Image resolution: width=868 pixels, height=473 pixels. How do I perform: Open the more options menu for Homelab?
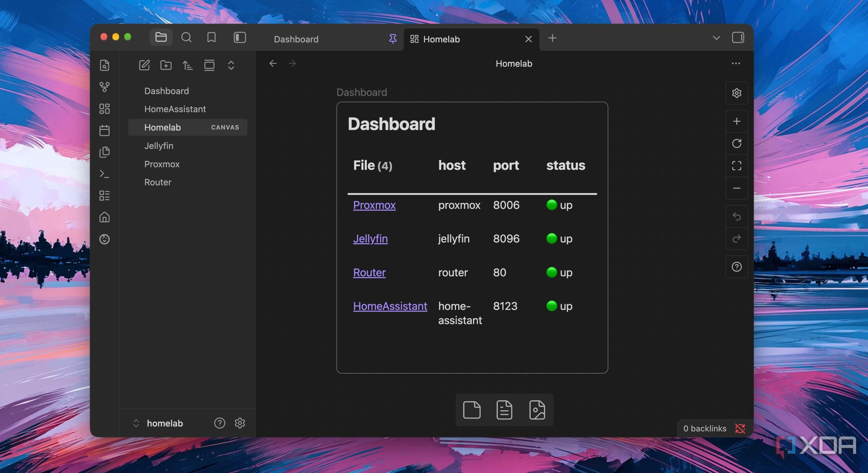click(736, 63)
